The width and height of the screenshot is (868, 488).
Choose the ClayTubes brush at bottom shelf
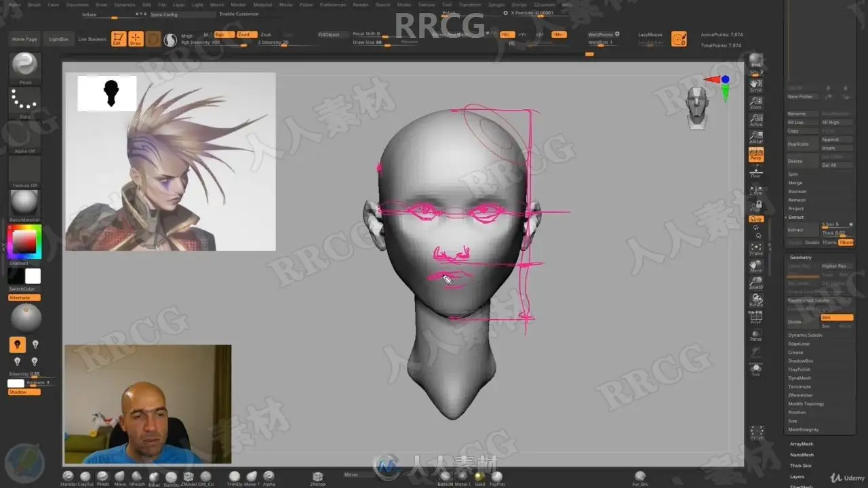point(85,478)
